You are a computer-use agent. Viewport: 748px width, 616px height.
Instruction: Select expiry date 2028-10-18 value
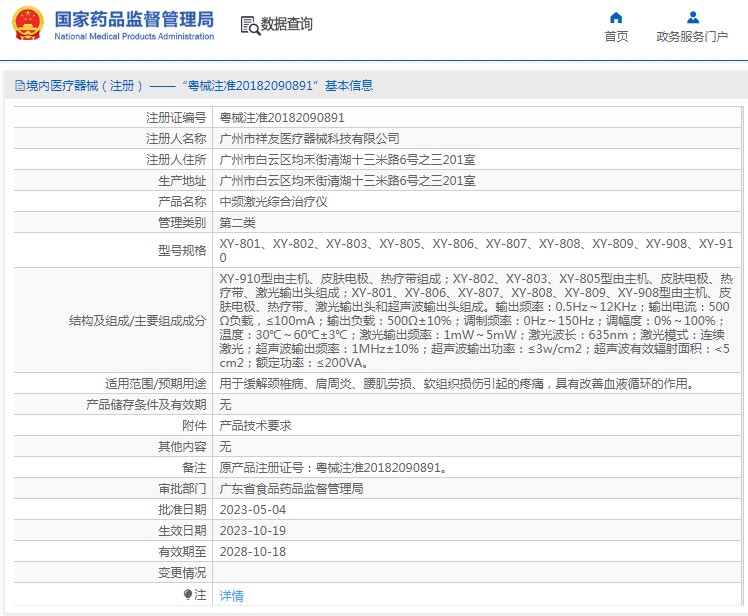pyautogui.click(x=252, y=551)
